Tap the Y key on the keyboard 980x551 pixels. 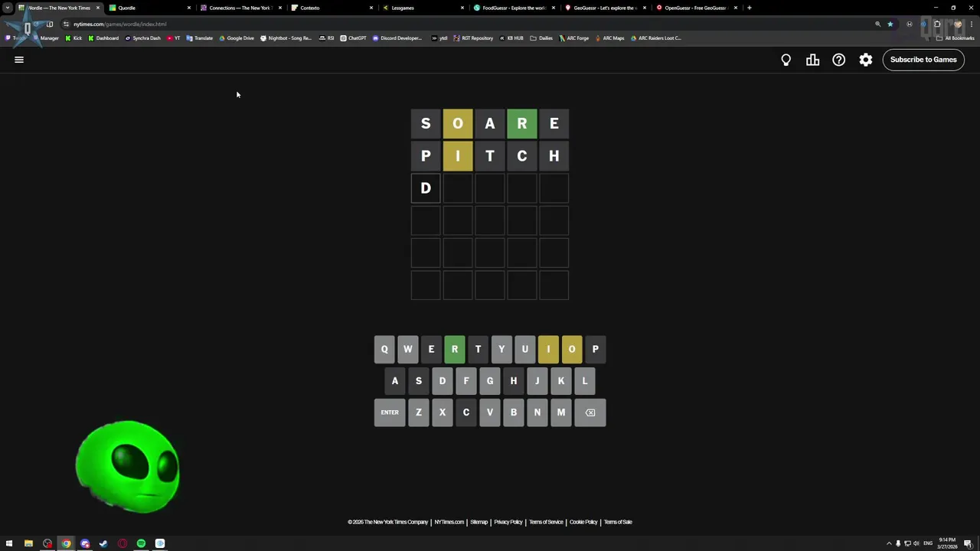(x=501, y=350)
